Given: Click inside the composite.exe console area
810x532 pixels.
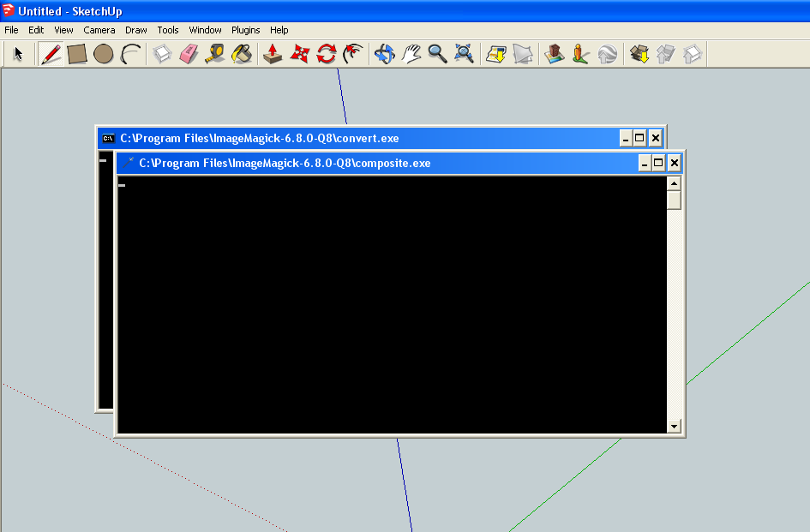Looking at the screenshot, I should click(392, 305).
